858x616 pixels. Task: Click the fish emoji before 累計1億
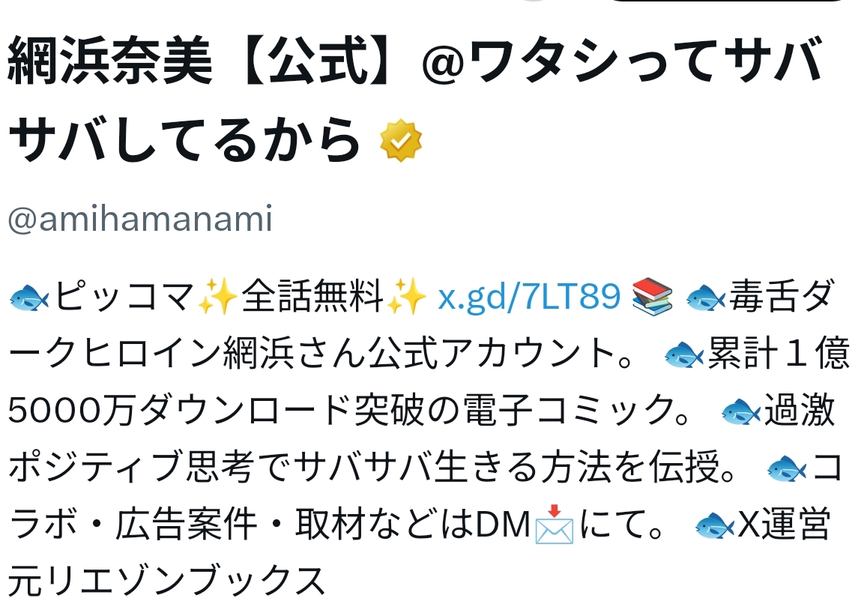(x=684, y=354)
